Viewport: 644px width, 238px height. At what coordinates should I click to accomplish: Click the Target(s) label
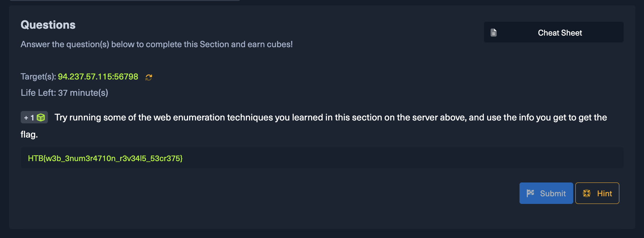pyautogui.click(x=38, y=77)
